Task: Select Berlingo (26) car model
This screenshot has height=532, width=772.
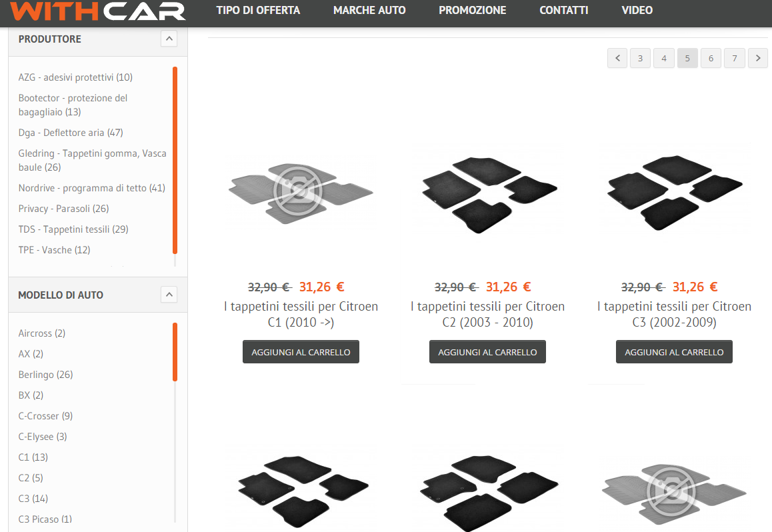Action: point(45,375)
